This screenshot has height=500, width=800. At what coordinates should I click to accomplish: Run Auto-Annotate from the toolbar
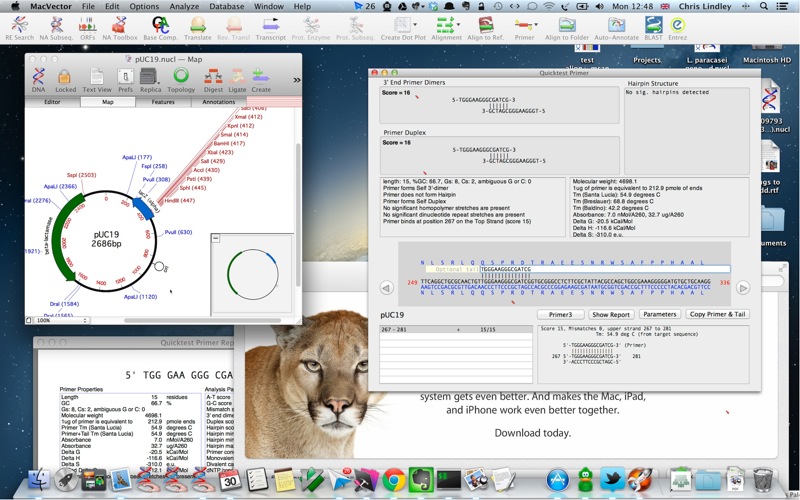616,28
